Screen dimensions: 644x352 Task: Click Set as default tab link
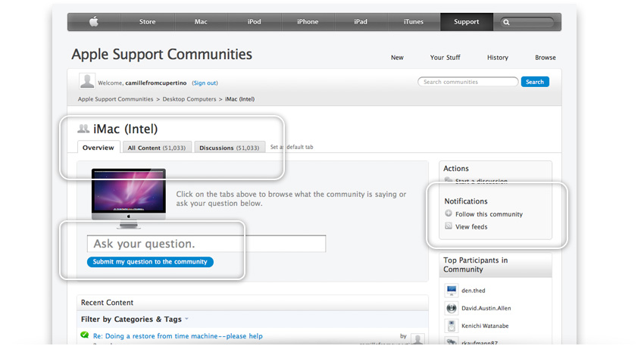tap(292, 147)
